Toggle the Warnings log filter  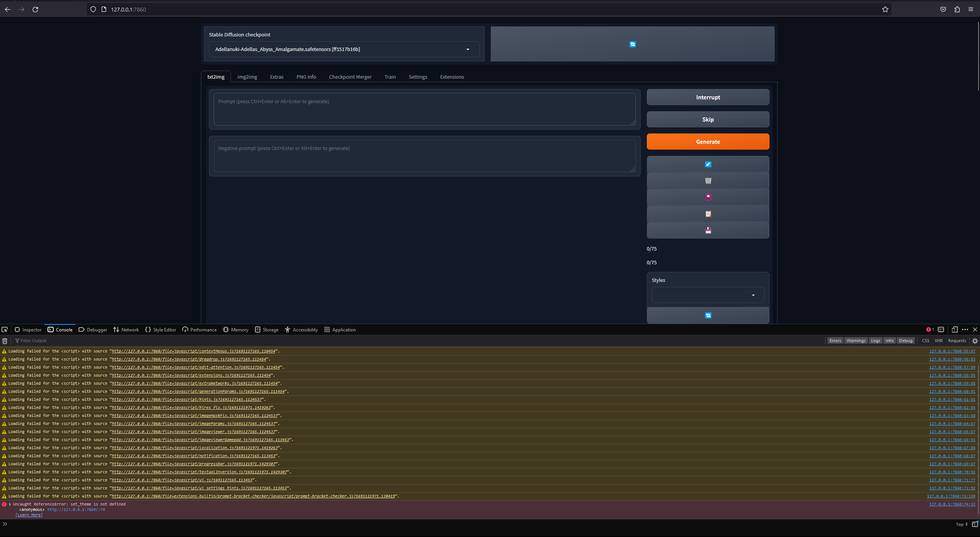[855, 340]
